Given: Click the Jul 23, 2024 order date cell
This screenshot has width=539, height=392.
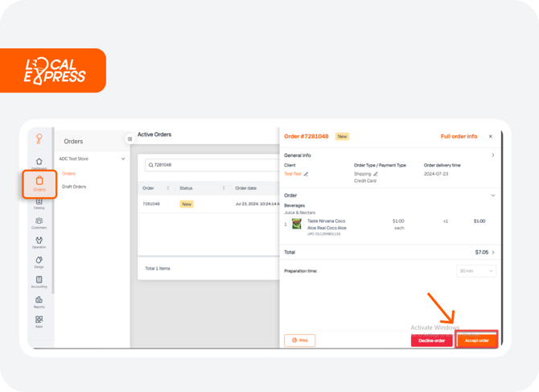Looking at the screenshot, I should pyautogui.click(x=257, y=204).
